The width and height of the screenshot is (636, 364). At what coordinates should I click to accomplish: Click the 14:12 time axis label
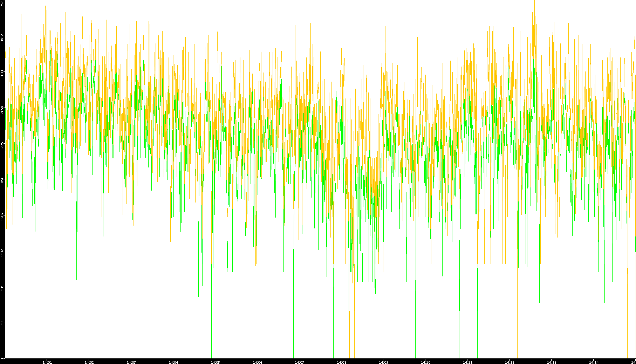click(510, 362)
